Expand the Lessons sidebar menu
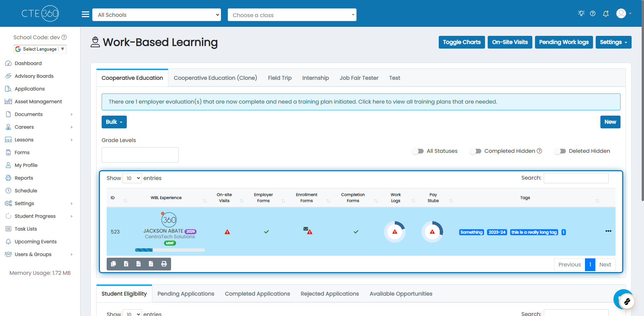 39,140
